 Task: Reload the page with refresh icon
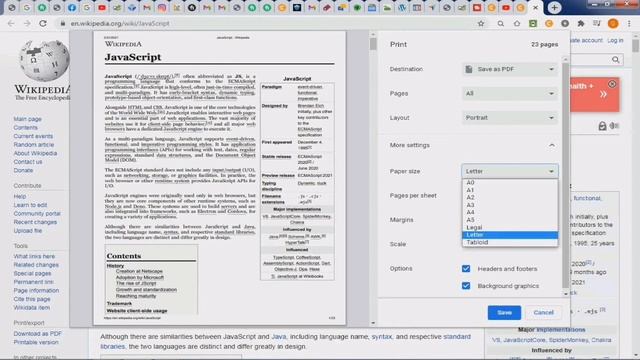43,24
